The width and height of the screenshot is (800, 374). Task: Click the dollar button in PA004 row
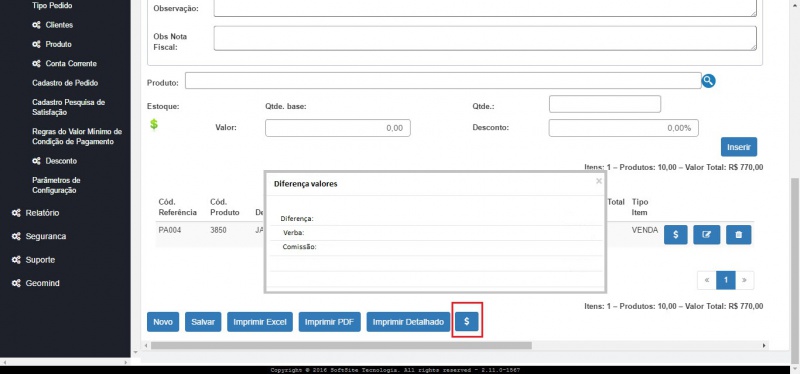click(x=676, y=235)
